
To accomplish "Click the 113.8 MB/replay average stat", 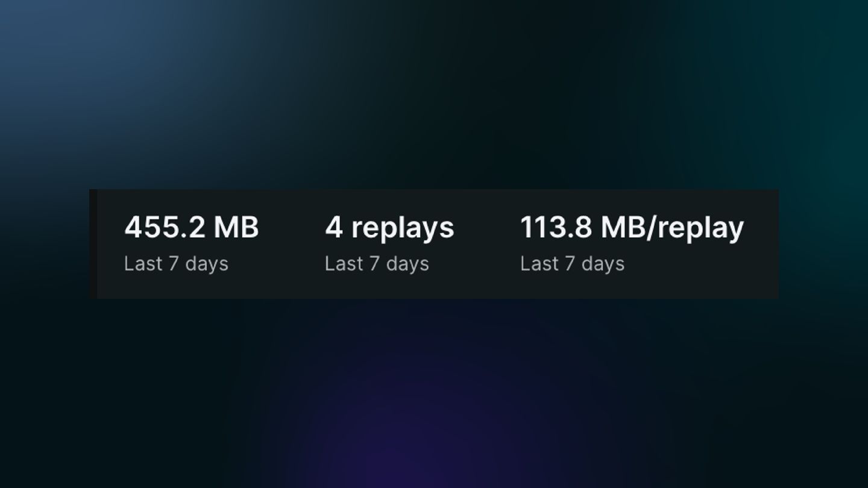I will [x=632, y=228].
